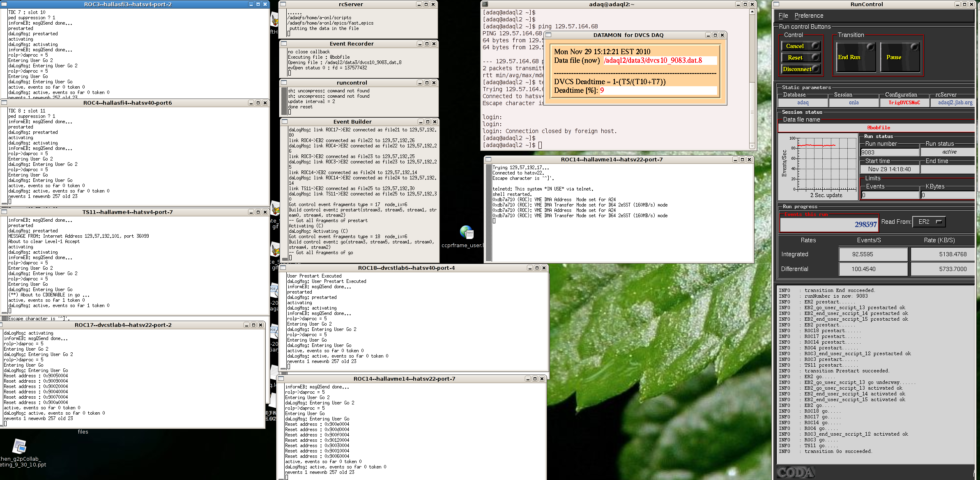
Task: Open the File menu in RunControl
Action: pos(783,16)
